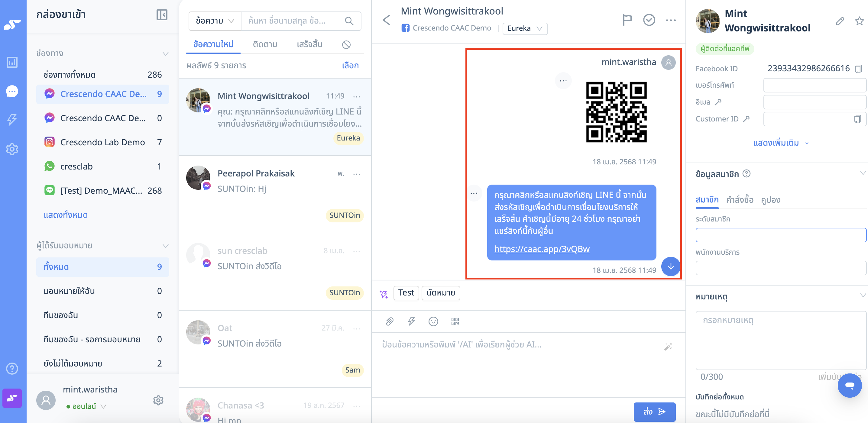Collapse the notes section
This screenshot has height=423, width=868.
(x=862, y=296)
